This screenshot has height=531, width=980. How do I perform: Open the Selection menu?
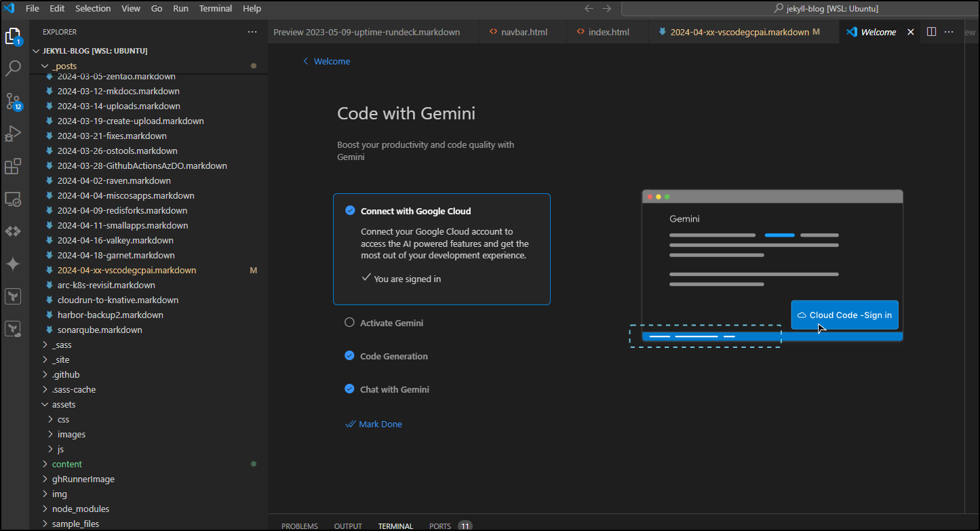[x=93, y=9]
